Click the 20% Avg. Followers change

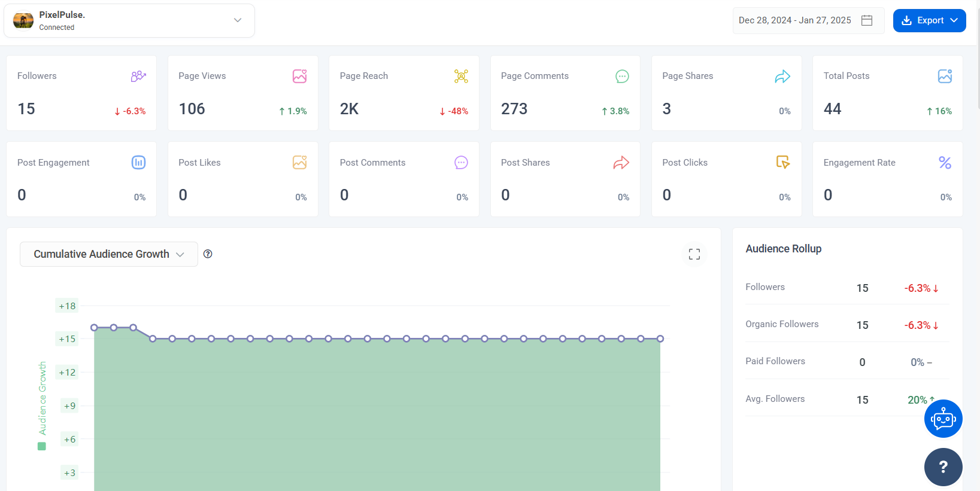921,399
